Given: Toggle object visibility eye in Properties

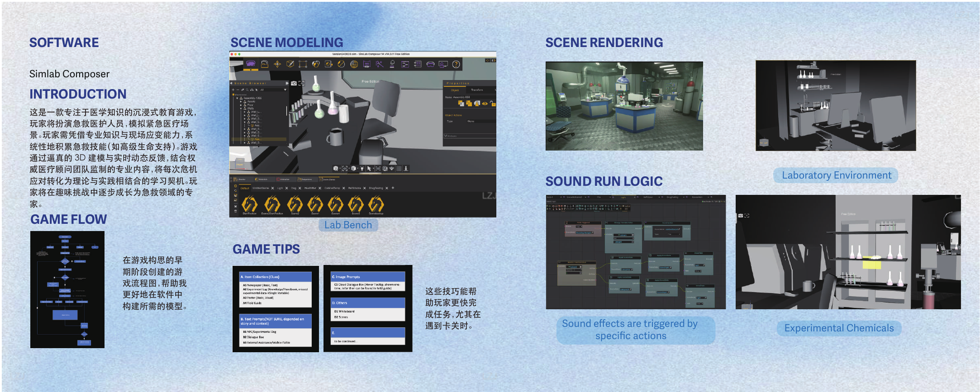Looking at the screenshot, I should pos(485,104).
